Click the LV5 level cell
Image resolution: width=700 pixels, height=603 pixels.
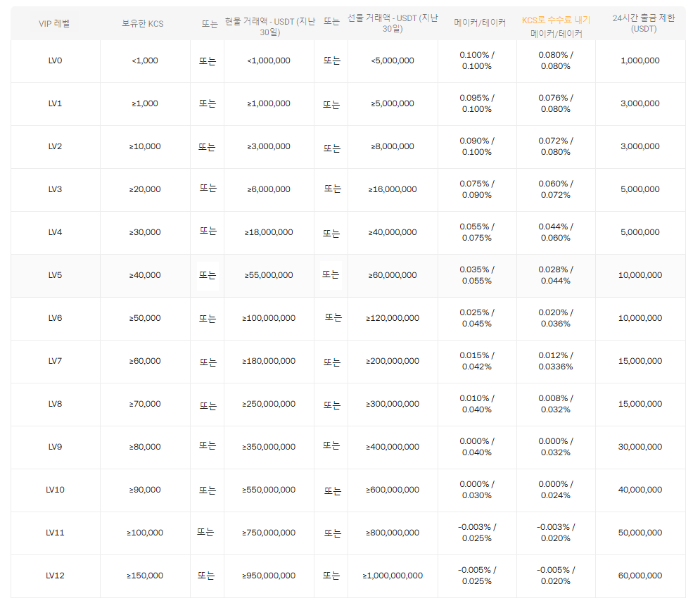[x=55, y=275]
